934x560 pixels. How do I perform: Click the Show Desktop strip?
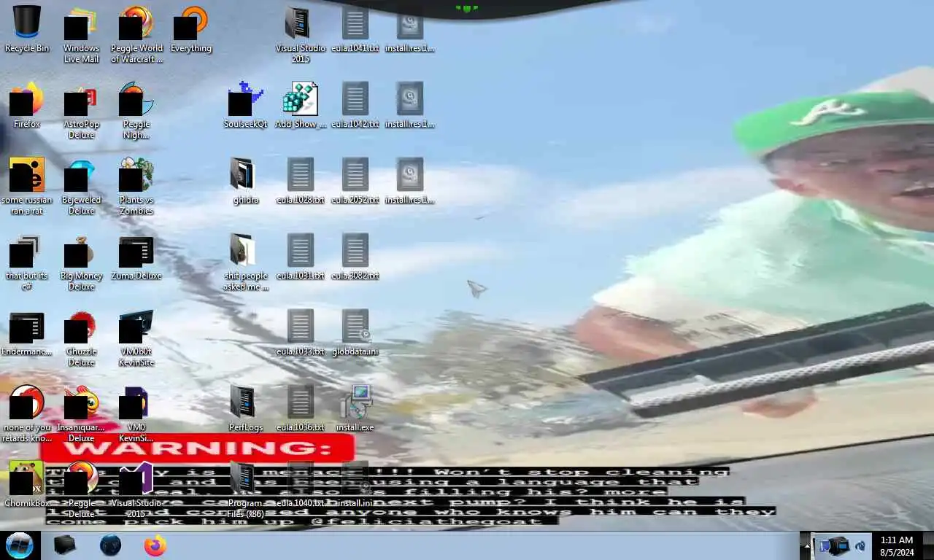(x=928, y=545)
